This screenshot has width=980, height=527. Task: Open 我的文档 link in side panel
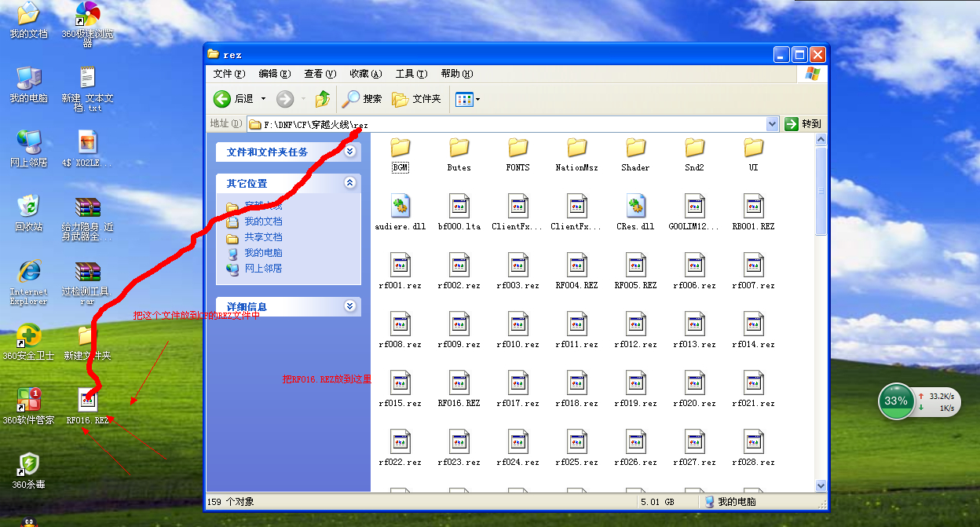click(263, 221)
